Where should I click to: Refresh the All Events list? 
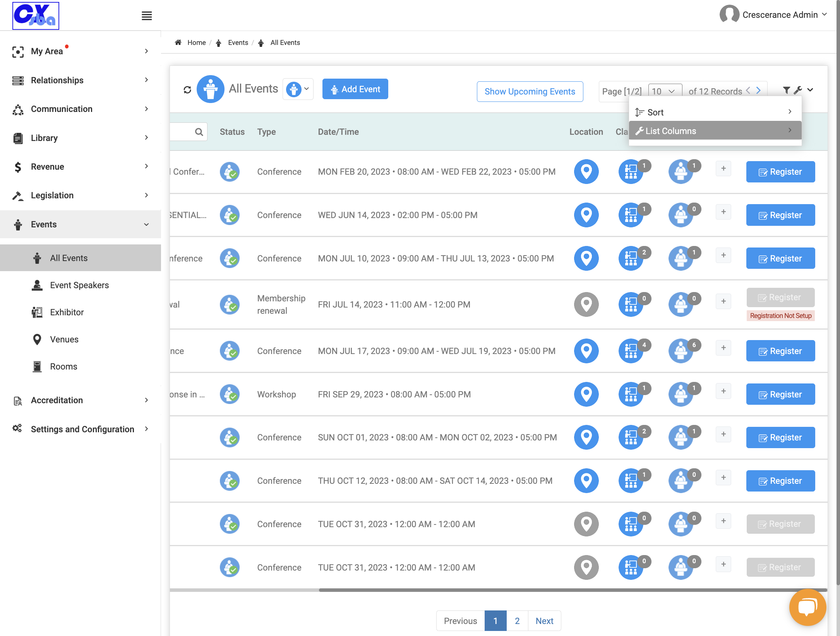pyautogui.click(x=187, y=90)
